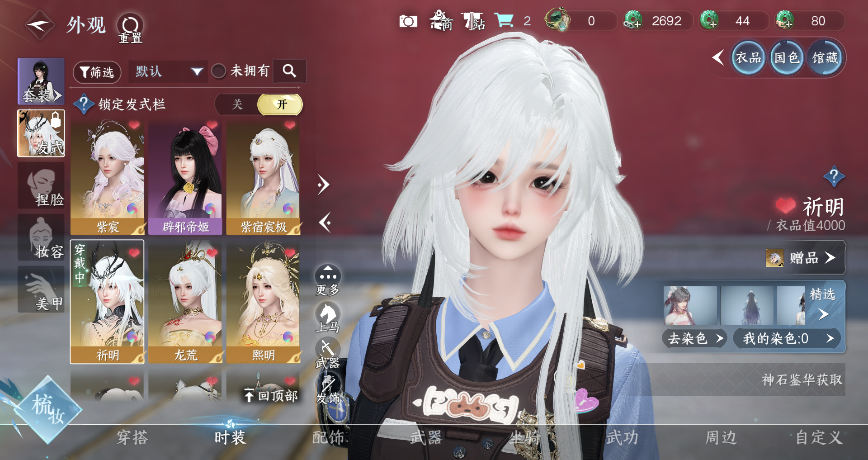Switch 锁定发式栏 toggle to 关
This screenshot has height=460, width=868.
tap(237, 104)
